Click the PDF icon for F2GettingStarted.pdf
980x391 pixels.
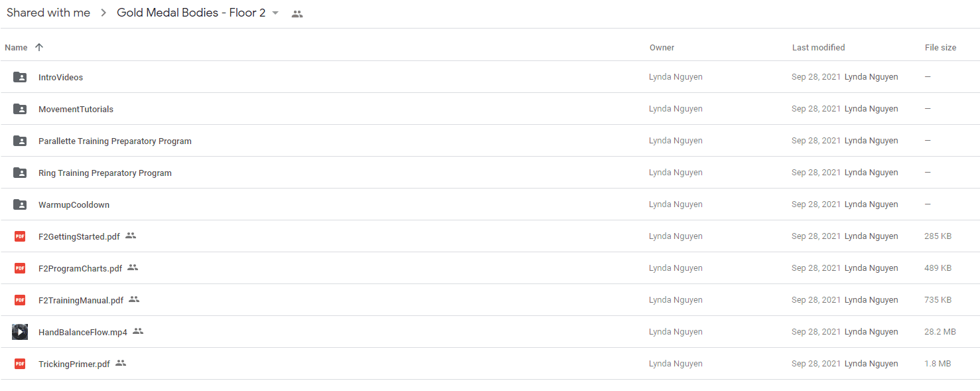coord(20,236)
